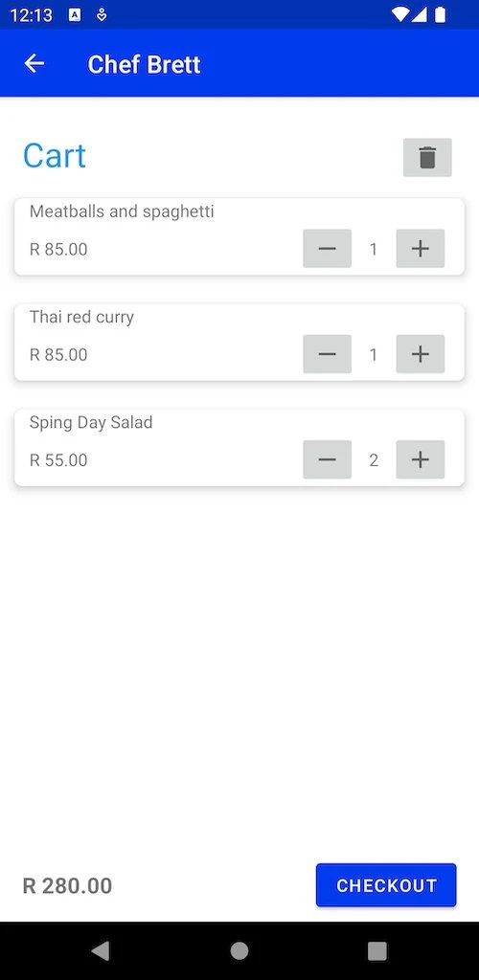The image size is (479, 980).
Task: Increase Sping Day Salad quantity
Action: [x=421, y=460]
